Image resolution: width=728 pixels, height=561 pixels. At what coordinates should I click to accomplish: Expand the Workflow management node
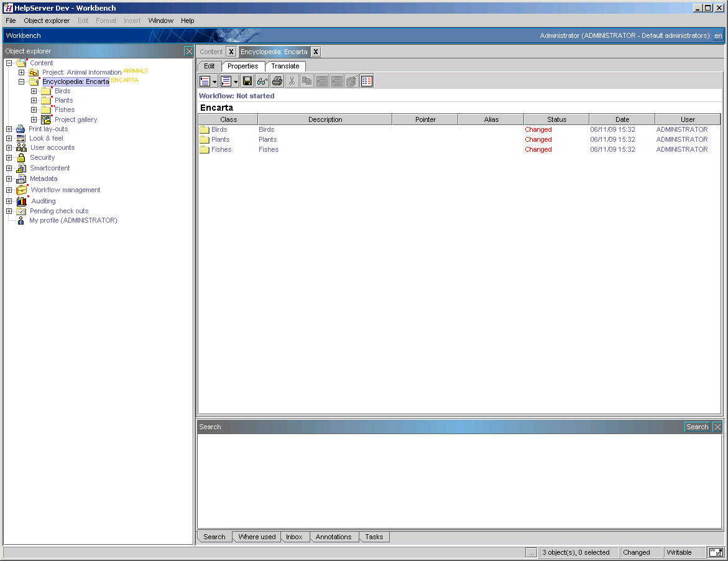[9, 190]
